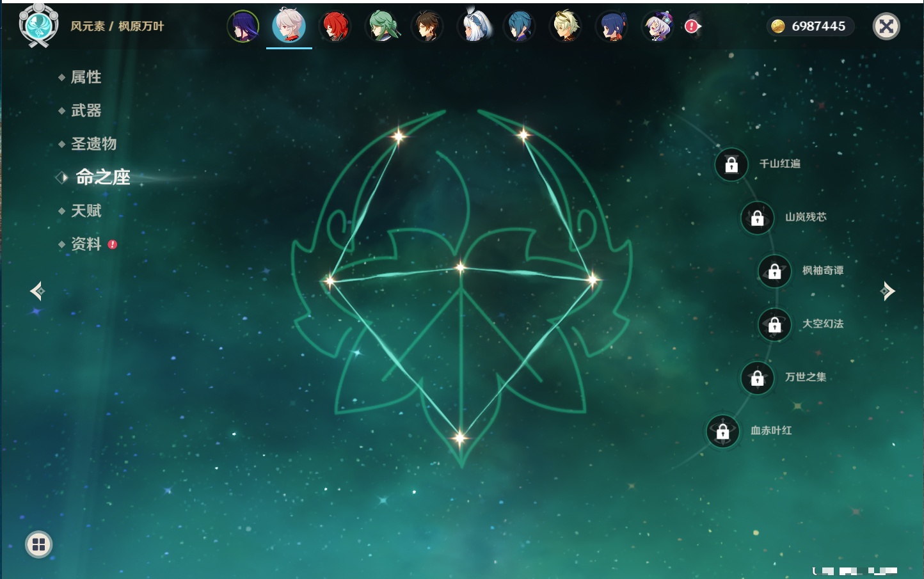Open the 天赋 talents page

point(86,210)
